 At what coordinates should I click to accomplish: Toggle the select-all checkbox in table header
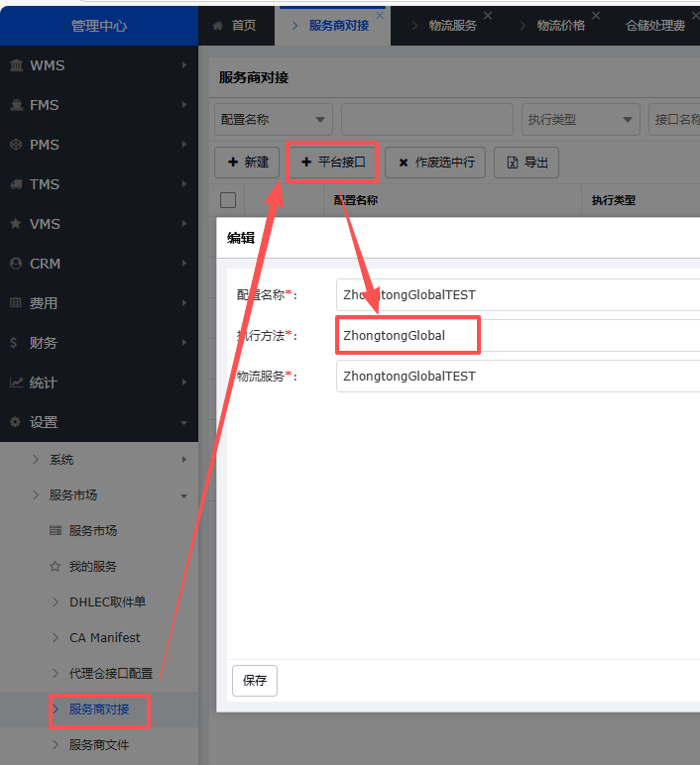[x=227, y=199]
